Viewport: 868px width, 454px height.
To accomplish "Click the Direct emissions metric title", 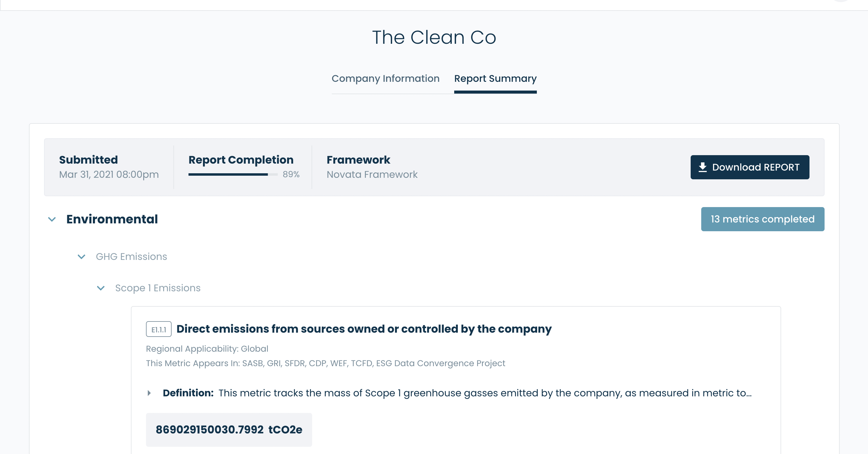I will coord(364,329).
